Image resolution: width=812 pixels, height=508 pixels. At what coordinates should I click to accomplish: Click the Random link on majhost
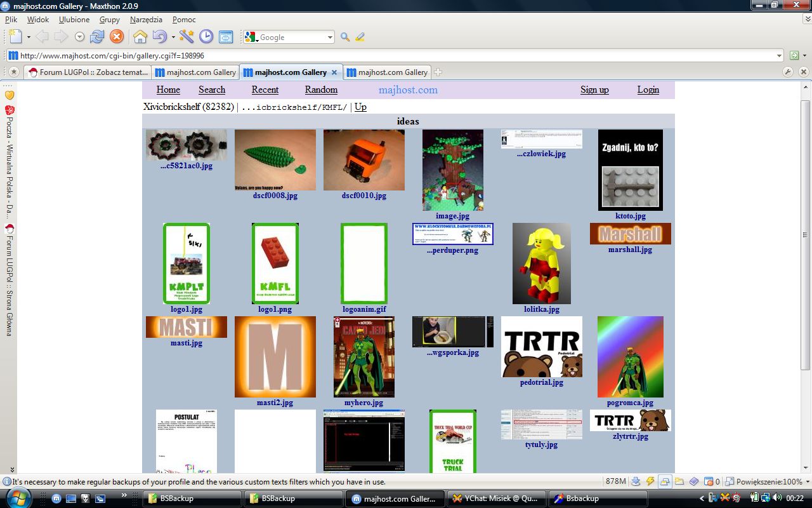coord(321,90)
